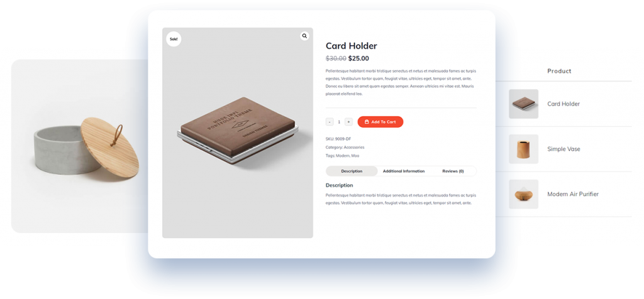Switch to the Description tab

[x=352, y=171]
